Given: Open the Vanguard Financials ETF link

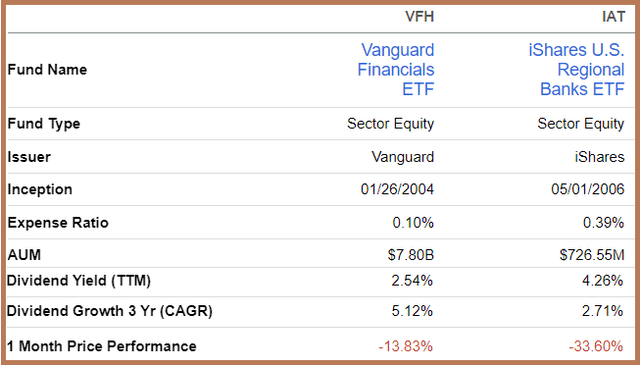Looking at the screenshot, I should (396, 69).
